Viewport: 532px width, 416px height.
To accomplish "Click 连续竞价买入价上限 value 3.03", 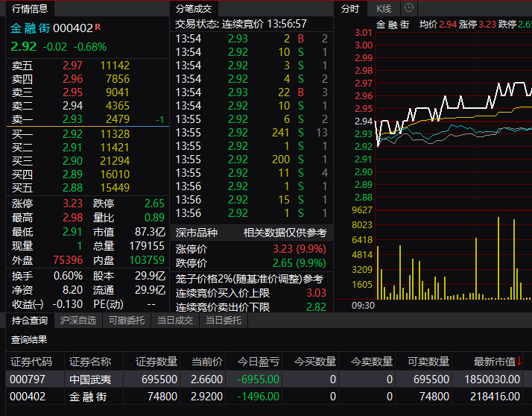I will click(x=316, y=293).
